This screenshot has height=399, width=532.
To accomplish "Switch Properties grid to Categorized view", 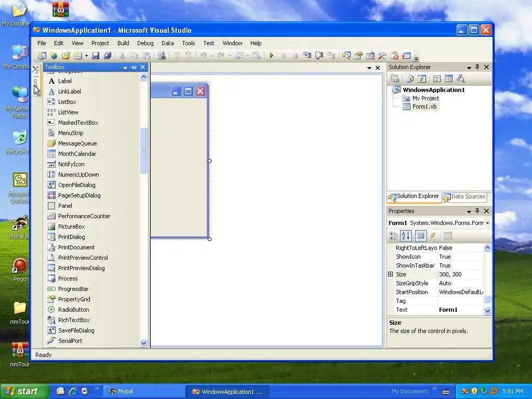I will 394,236.
